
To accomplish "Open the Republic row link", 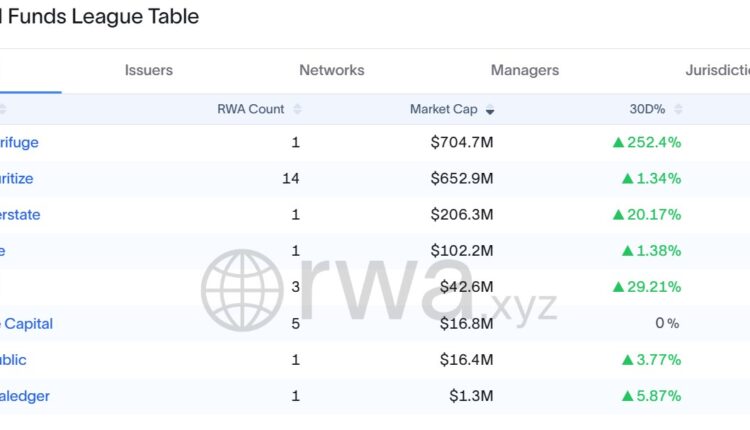I will click(14, 359).
